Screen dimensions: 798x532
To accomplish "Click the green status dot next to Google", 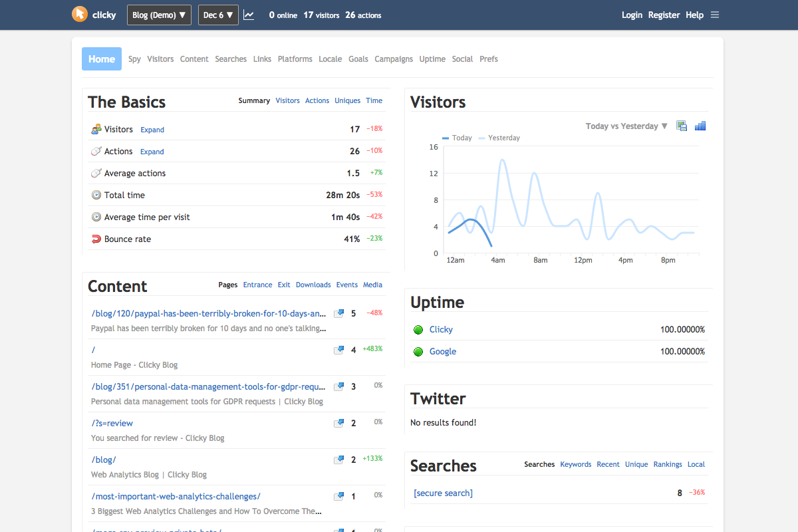I will 418,351.
